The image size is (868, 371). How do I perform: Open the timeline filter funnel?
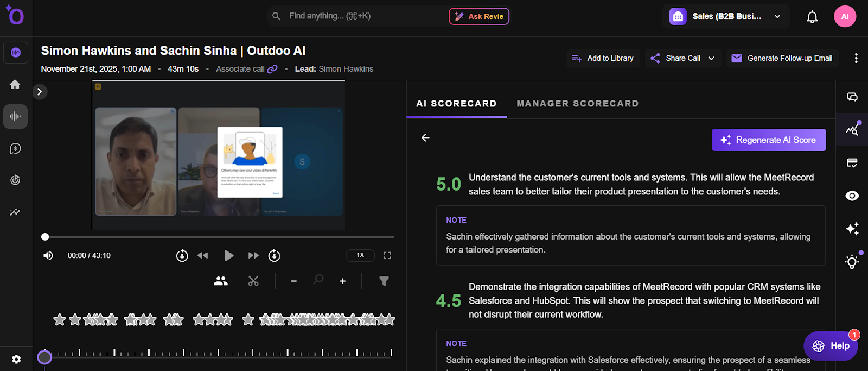(384, 281)
